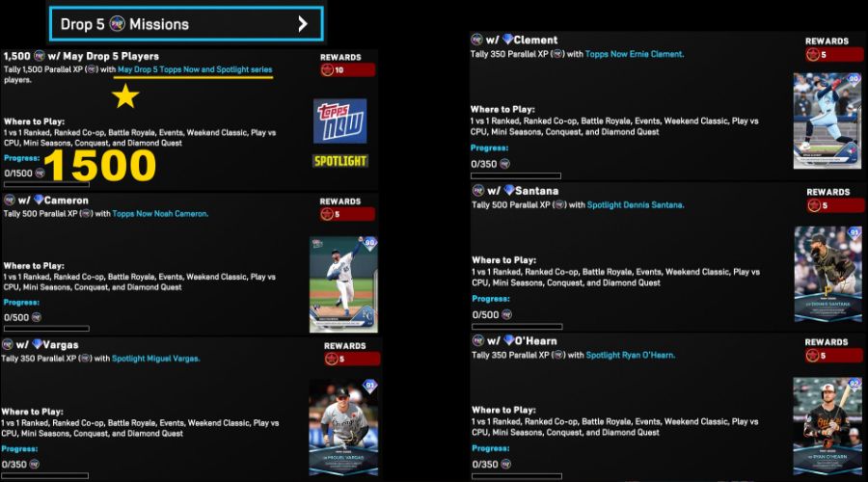Image resolution: width=868 pixels, height=482 pixels.
Task: Open Topps Now Ernie Clement link
Action: coord(635,54)
